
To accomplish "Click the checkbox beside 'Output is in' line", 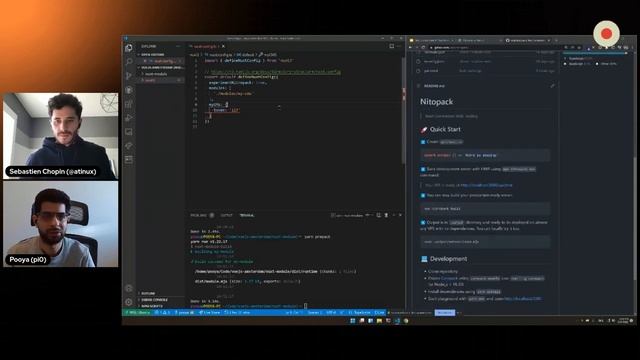I will (x=423, y=223).
